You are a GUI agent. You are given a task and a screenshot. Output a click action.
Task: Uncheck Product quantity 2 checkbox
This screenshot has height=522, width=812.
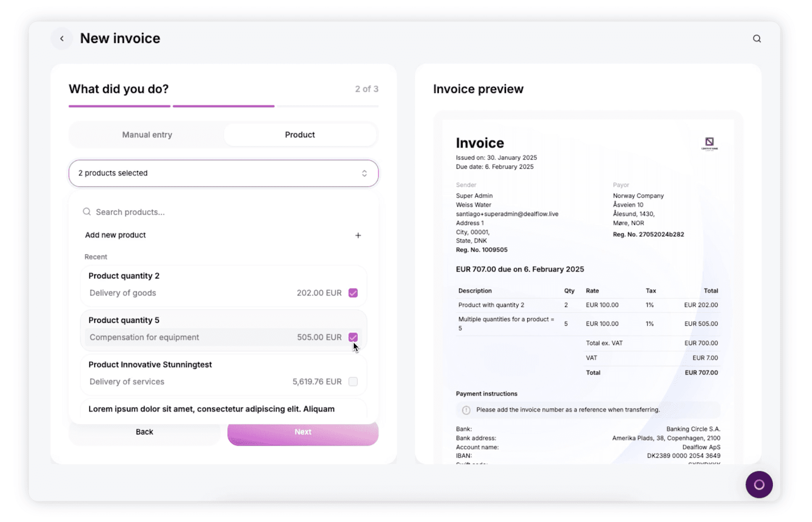[353, 293]
